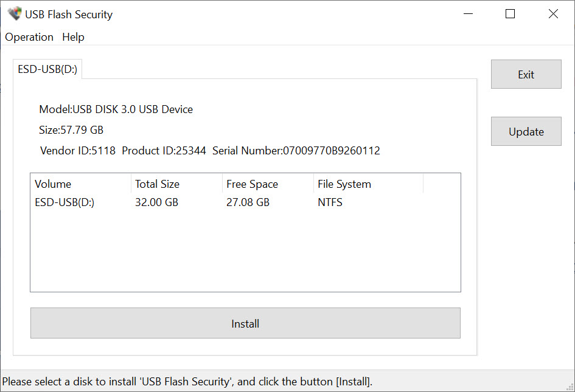Image resolution: width=575 pixels, height=392 pixels.
Task: Click the window resize grip in status bar
Action: (570, 387)
